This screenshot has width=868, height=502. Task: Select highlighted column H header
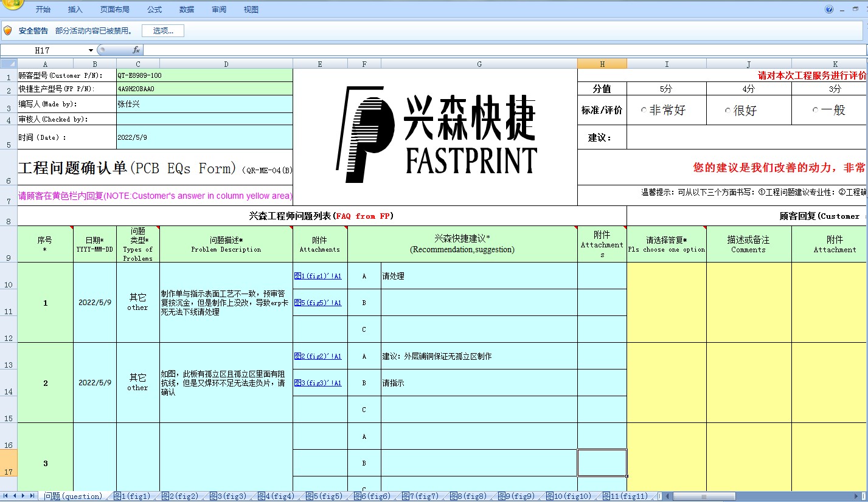click(602, 64)
